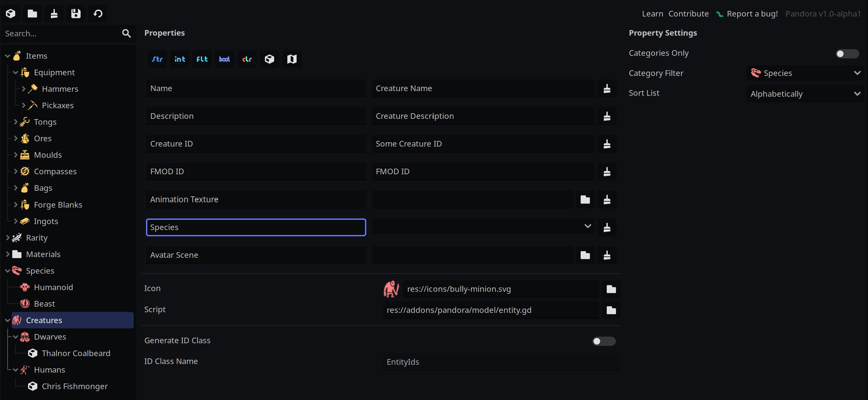Expand the Creatures tree item in sidebar

tap(8, 320)
